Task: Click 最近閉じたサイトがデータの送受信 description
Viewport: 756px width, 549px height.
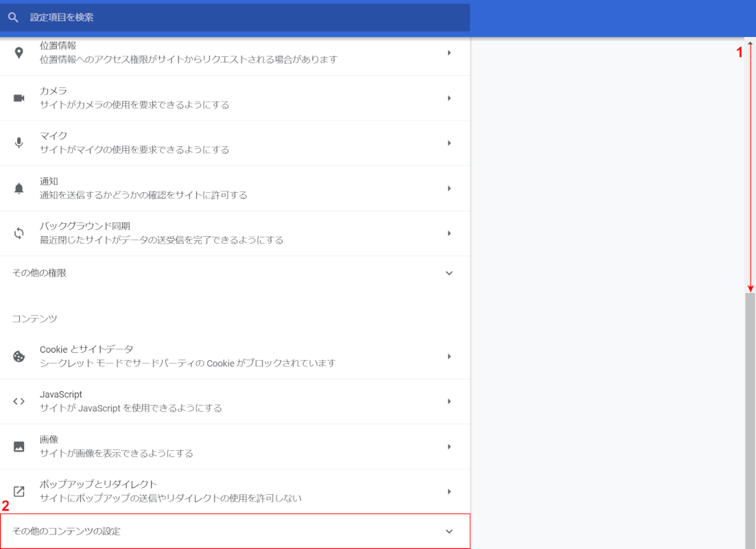Action: click(161, 240)
